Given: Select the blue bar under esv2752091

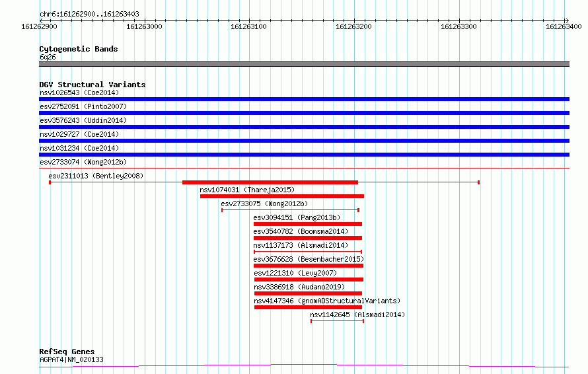Looking at the screenshot, I should (x=304, y=113).
